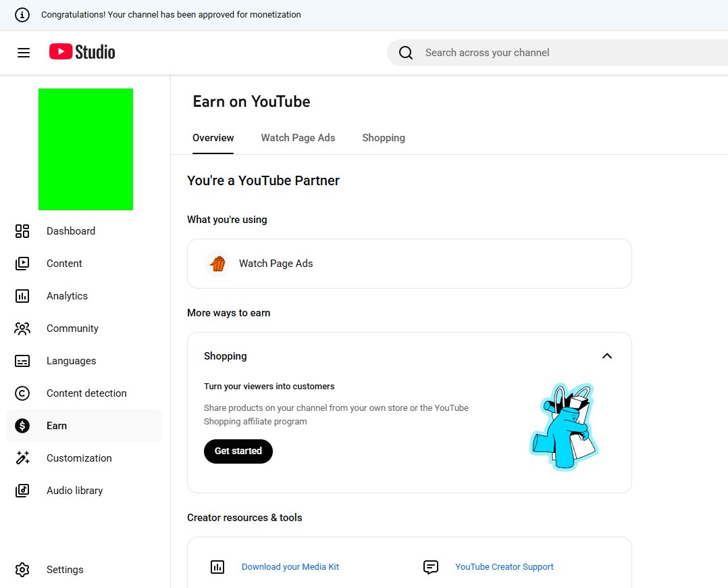Image resolution: width=728 pixels, height=588 pixels.
Task: Click the search magnifier icon
Action: pyautogui.click(x=406, y=53)
